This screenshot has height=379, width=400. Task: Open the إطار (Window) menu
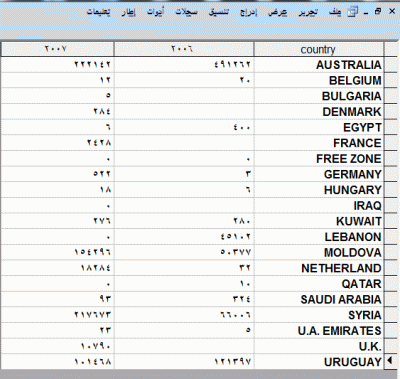[x=128, y=12]
